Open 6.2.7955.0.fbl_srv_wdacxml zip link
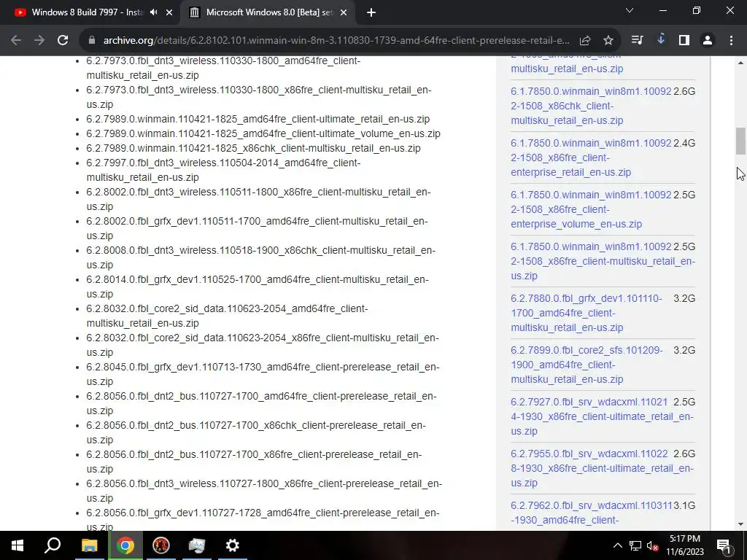747x560 pixels. click(x=602, y=468)
